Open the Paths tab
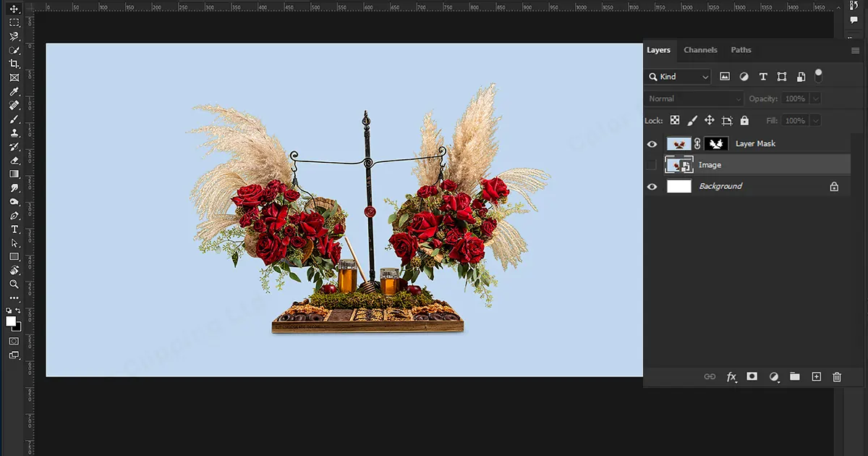868x456 pixels. pos(741,50)
